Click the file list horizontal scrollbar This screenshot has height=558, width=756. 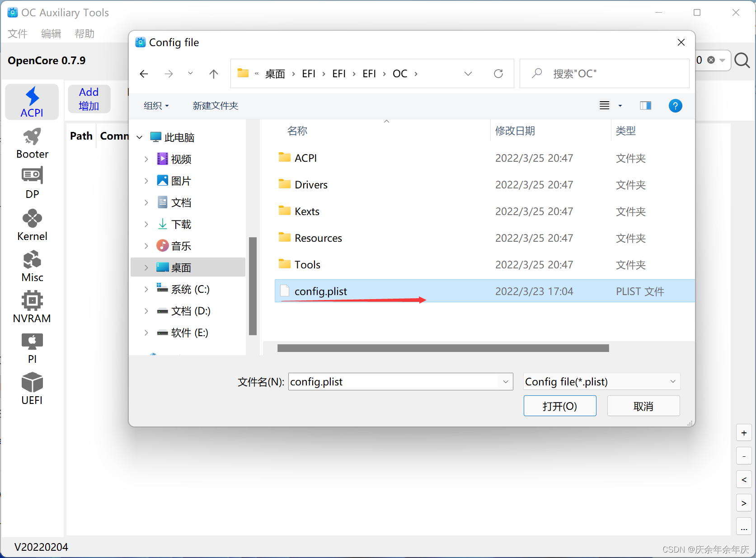443,348
